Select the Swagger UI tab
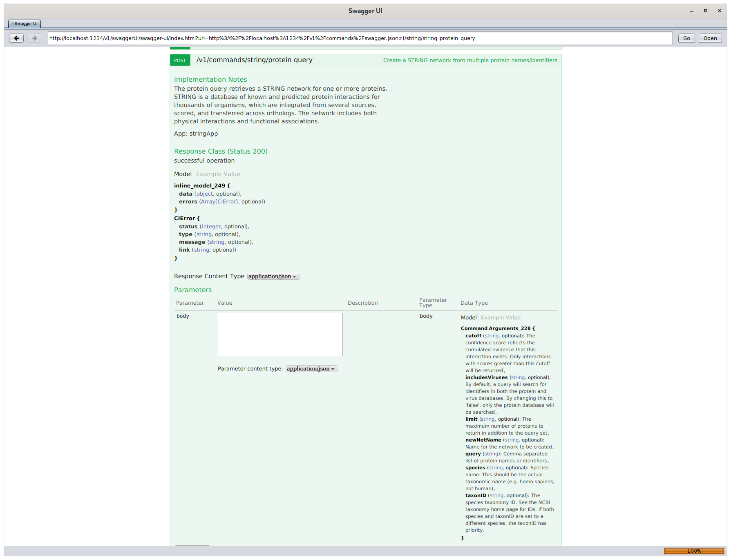 click(26, 24)
